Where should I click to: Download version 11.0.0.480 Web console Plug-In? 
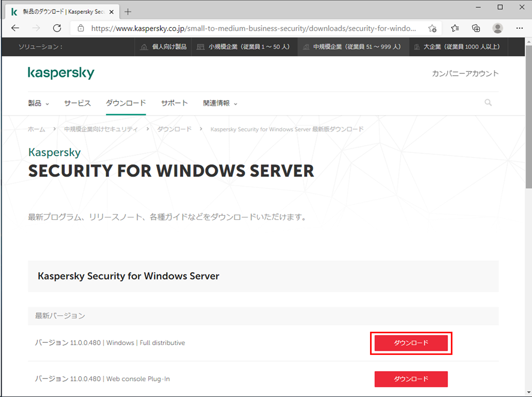(x=411, y=379)
